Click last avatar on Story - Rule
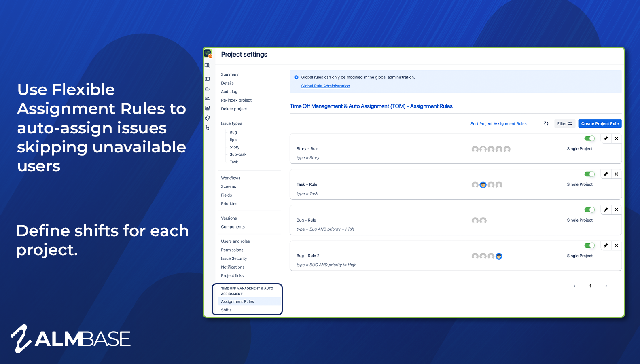The height and width of the screenshot is (364, 640). pyautogui.click(x=507, y=149)
